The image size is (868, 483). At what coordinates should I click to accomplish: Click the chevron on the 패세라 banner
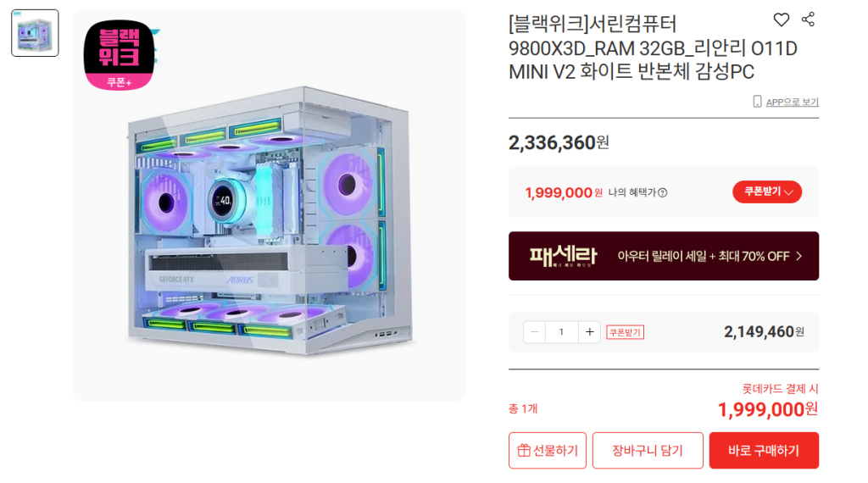point(798,256)
